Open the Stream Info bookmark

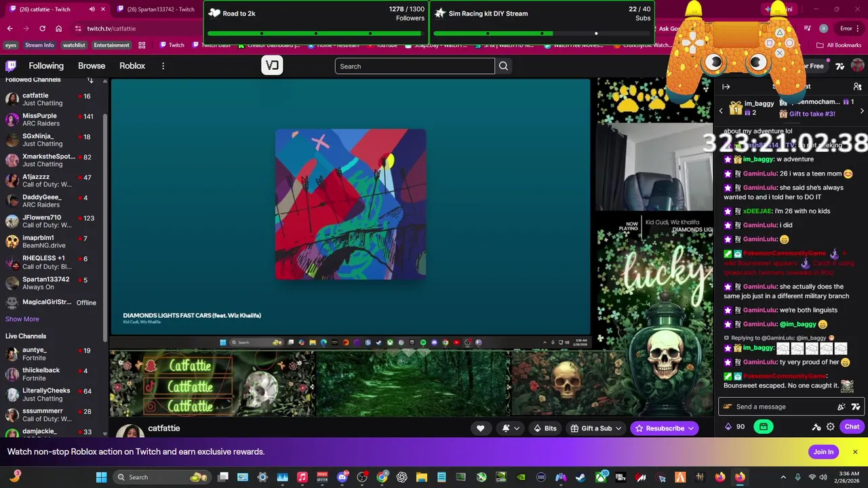coord(39,45)
